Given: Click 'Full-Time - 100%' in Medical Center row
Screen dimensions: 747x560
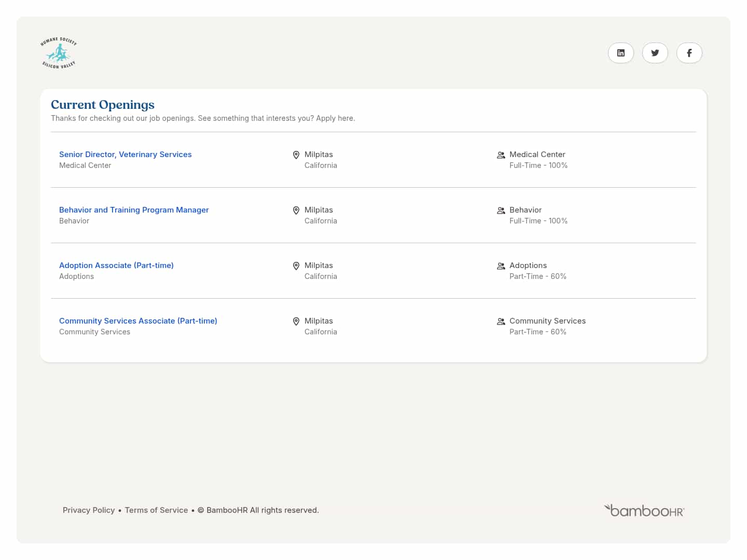Looking at the screenshot, I should [538, 165].
